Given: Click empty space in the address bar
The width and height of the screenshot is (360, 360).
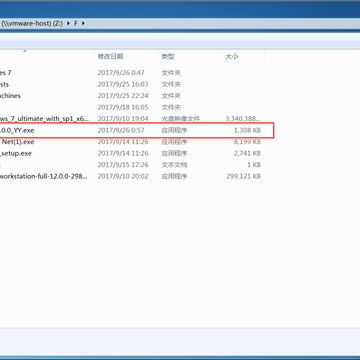Looking at the screenshot, I should point(220,24).
